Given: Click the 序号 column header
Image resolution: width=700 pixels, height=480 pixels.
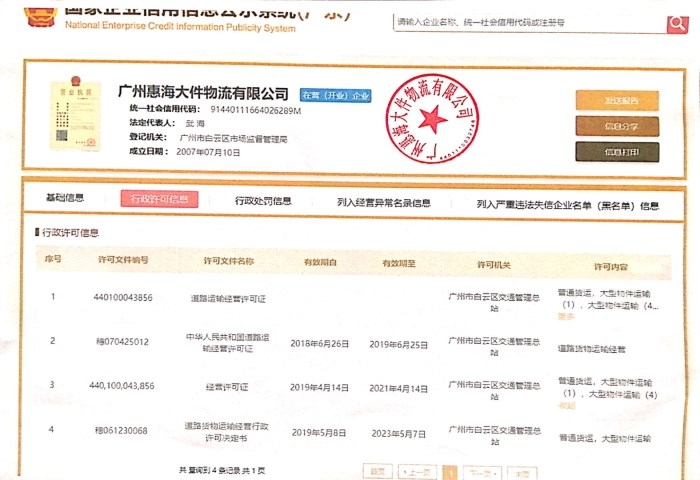Looking at the screenshot, I should [x=53, y=259].
